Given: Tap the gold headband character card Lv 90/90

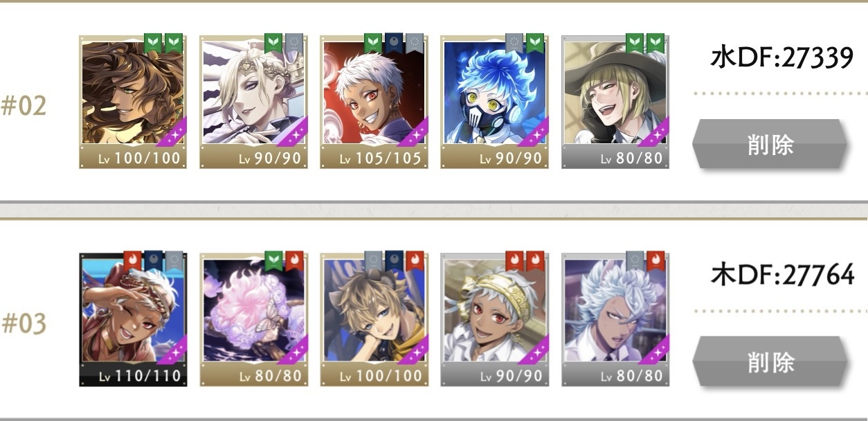Looking at the screenshot, I should click(494, 319).
